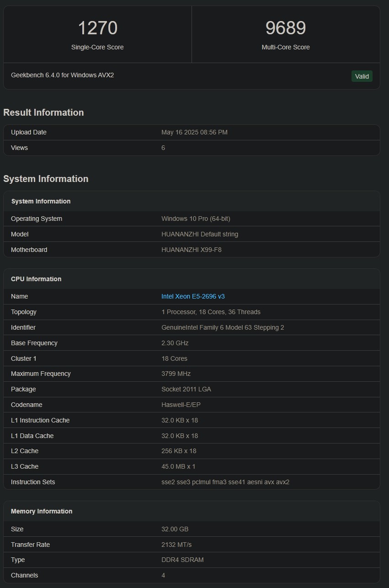389x588 pixels.
Task: Click the Intel Xeon E5-2696 v3 link
Action: (x=193, y=296)
